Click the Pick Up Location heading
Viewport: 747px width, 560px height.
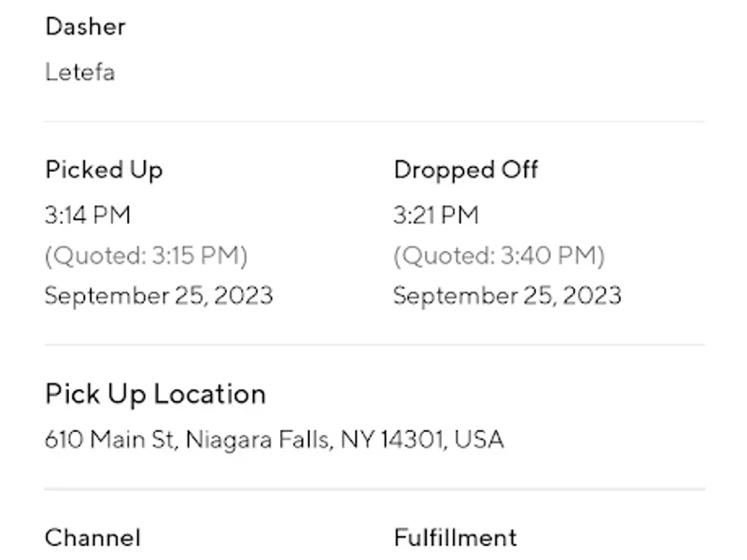click(155, 394)
